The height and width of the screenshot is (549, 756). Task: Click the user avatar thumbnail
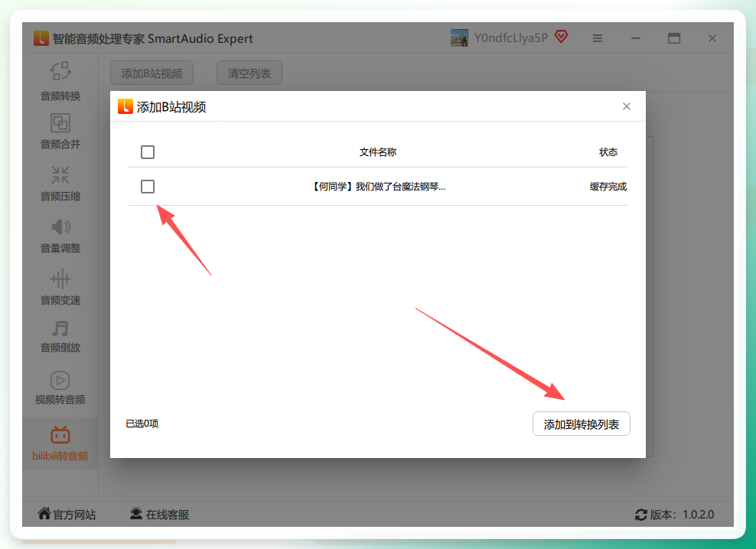pos(459,37)
